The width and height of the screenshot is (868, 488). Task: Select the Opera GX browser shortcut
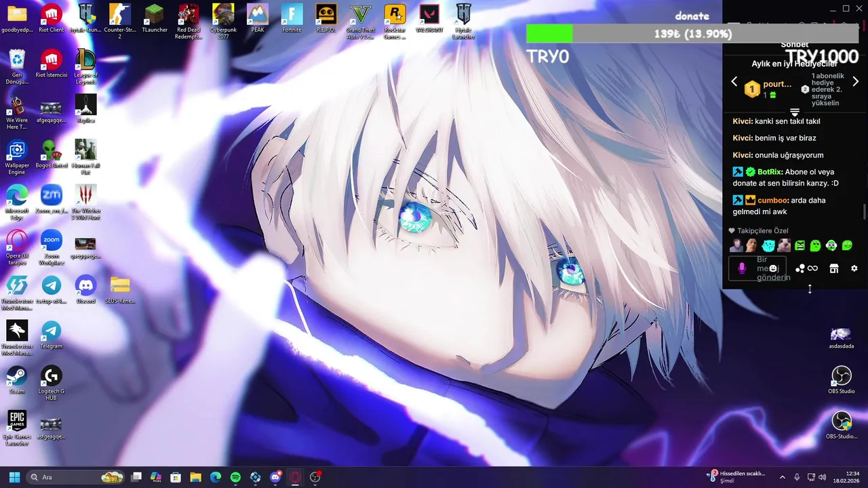[x=17, y=247]
